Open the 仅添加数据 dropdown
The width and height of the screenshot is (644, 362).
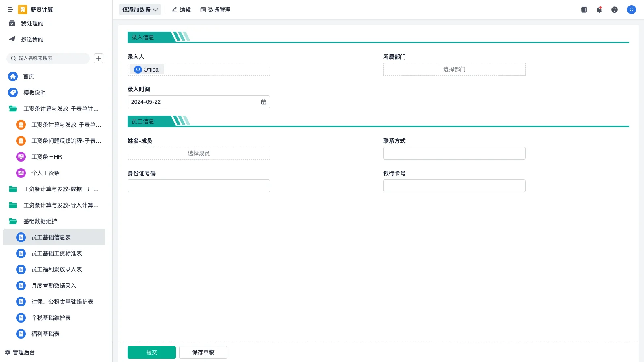(140, 10)
